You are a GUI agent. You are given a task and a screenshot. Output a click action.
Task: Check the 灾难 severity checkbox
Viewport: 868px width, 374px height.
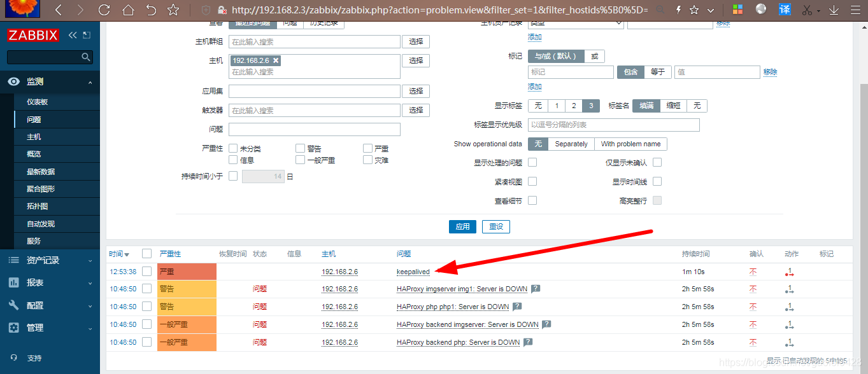(367, 160)
